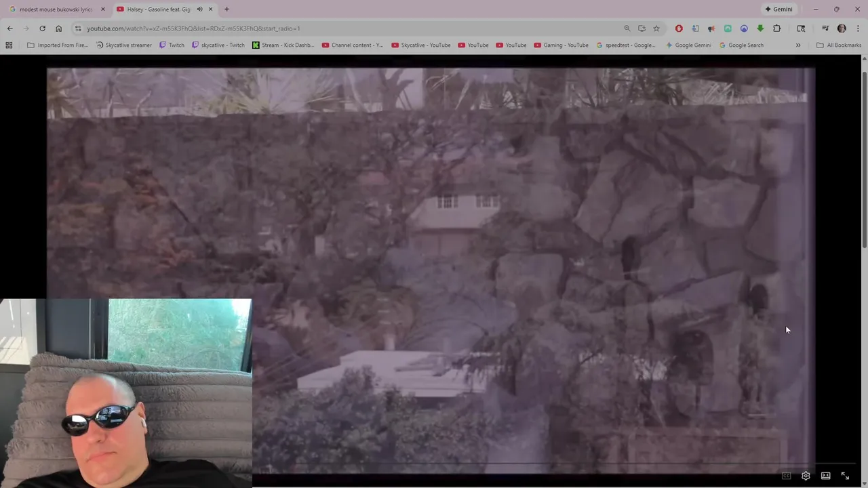Open the zoom magnifier in address bar
This screenshot has width=868, height=488.
627,28
